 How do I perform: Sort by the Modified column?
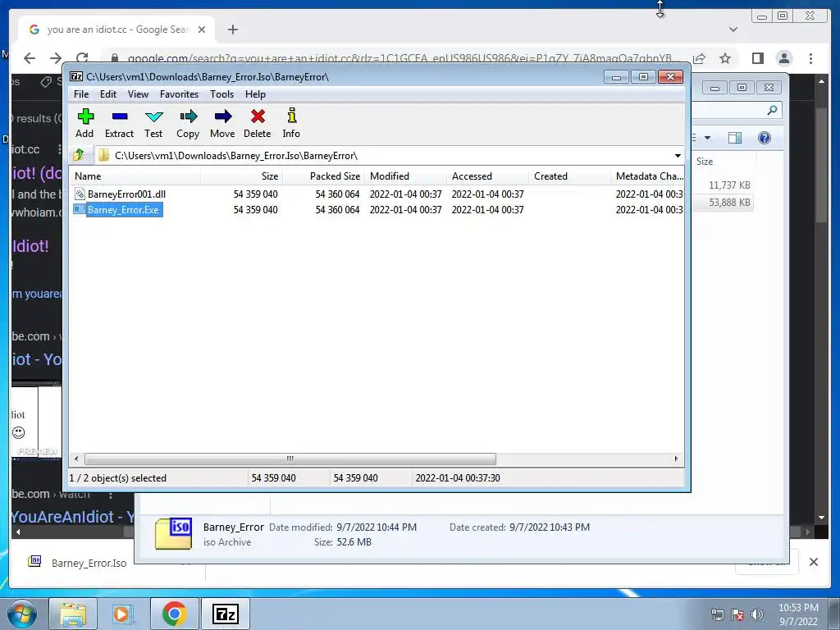pos(405,176)
